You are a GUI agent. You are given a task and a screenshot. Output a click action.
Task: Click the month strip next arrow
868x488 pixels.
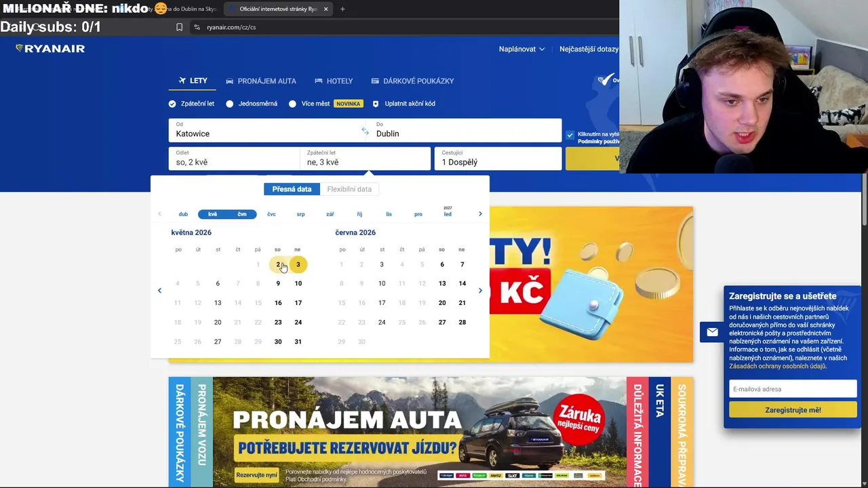480,214
